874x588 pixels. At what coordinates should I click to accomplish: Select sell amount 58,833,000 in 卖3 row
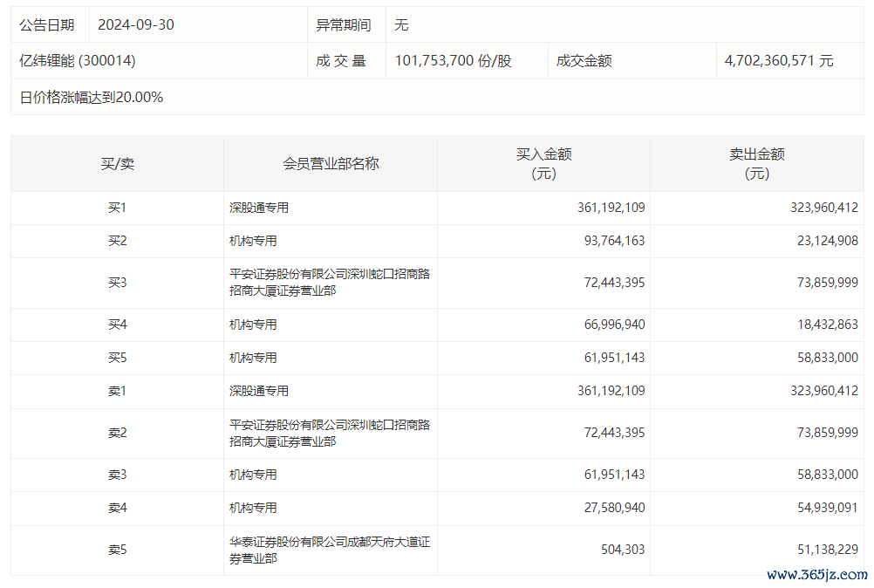click(827, 475)
